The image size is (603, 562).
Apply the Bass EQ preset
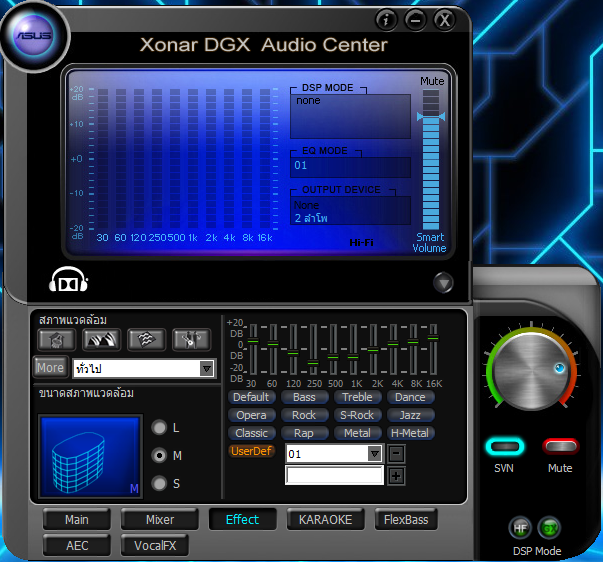pyautogui.click(x=304, y=397)
